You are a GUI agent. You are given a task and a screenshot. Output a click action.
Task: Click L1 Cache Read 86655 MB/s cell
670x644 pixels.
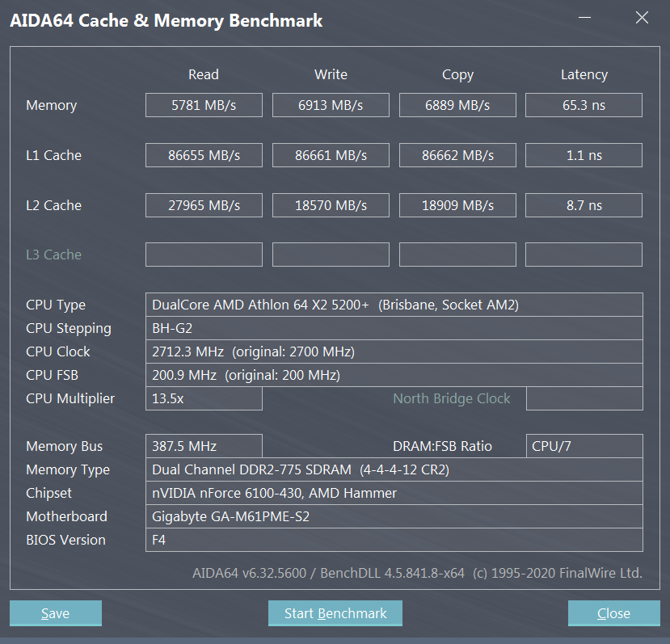pyautogui.click(x=204, y=155)
